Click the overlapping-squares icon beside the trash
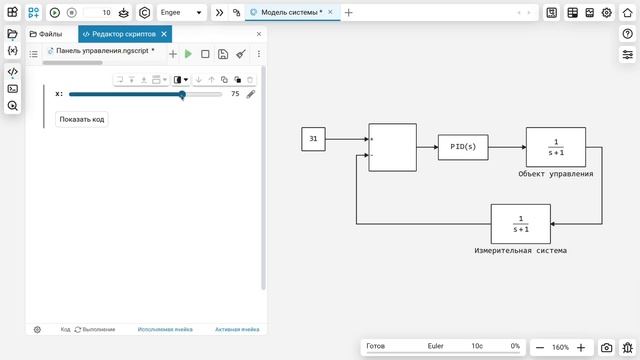The height and width of the screenshot is (360, 640). pos(238,80)
